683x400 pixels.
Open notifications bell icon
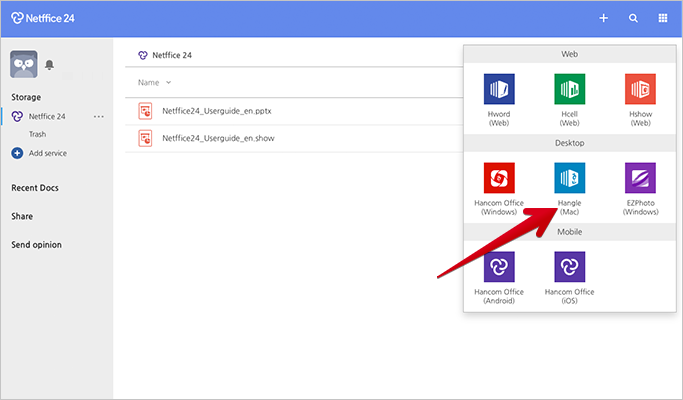(50, 65)
